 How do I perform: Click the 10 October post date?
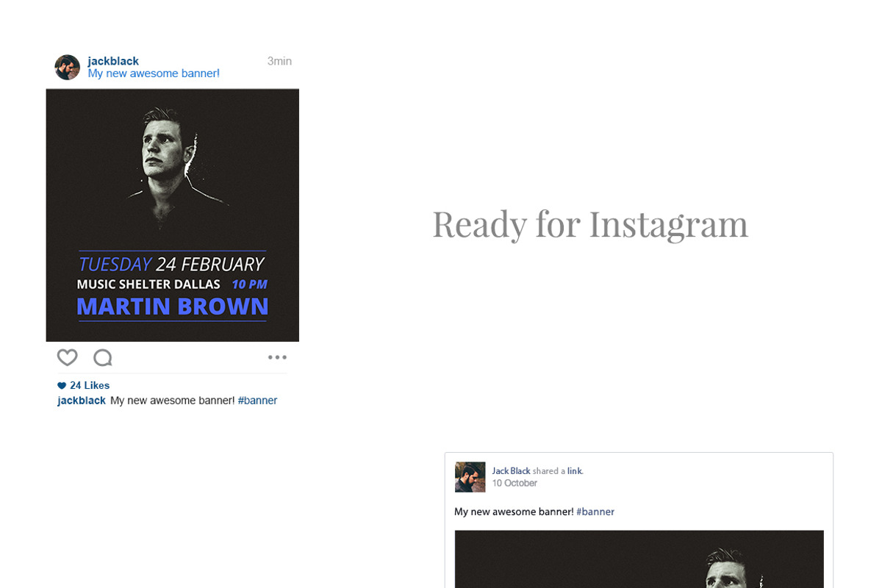(x=514, y=483)
